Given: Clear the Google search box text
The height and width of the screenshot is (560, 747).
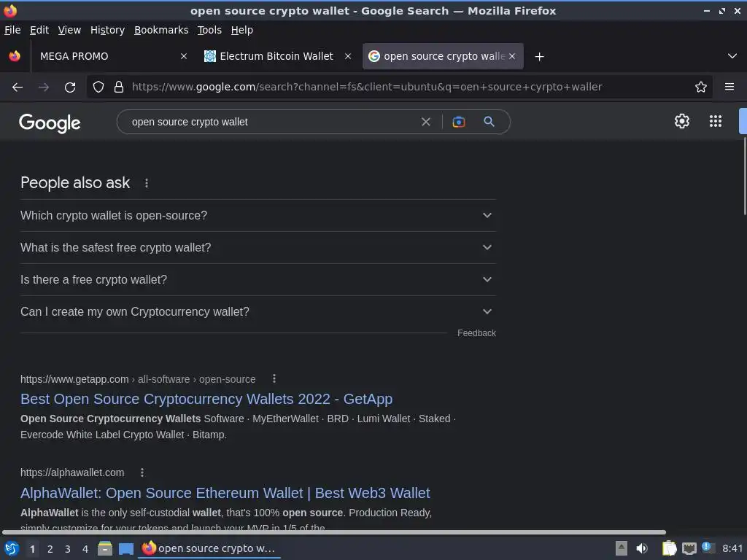Looking at the screenshot, I should pos(426,122).
